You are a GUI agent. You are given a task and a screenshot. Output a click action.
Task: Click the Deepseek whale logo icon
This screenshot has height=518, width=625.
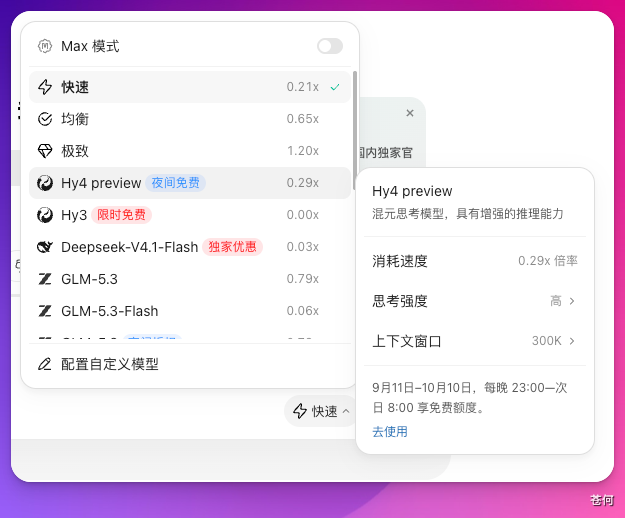(45, 247)
